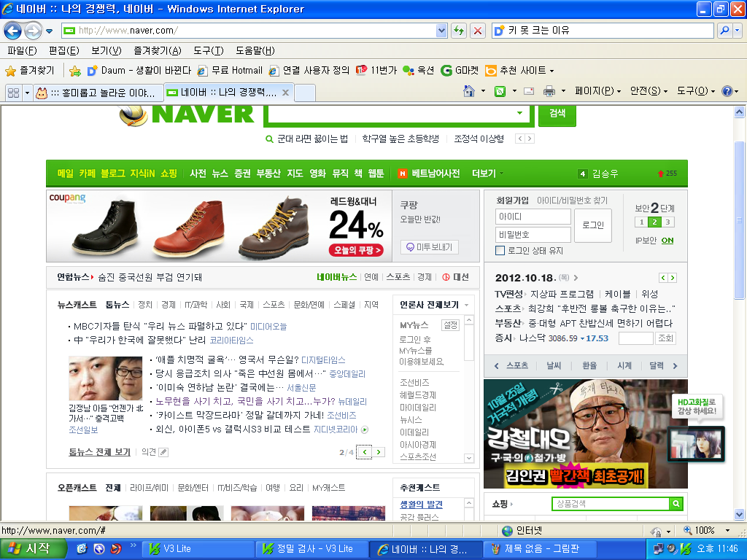Open the Daum favorites bar link

[139, 71]
